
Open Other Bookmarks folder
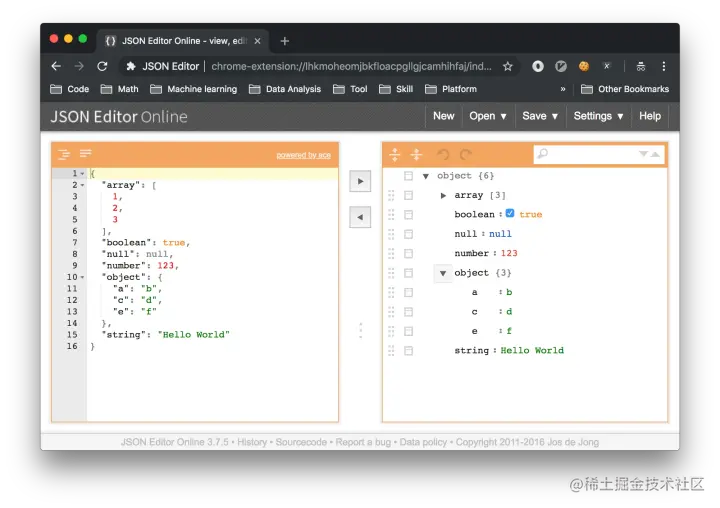click(625, 89)
